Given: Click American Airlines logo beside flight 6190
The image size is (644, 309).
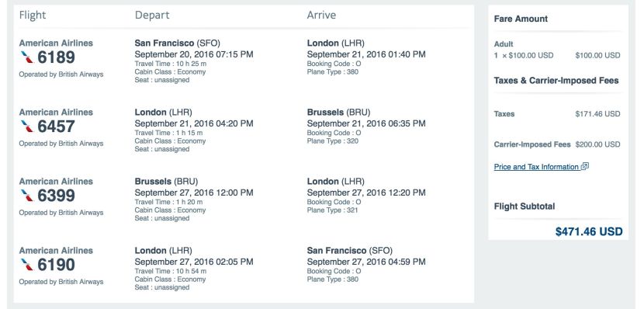Looking at the screenshot, I should 26,264.
